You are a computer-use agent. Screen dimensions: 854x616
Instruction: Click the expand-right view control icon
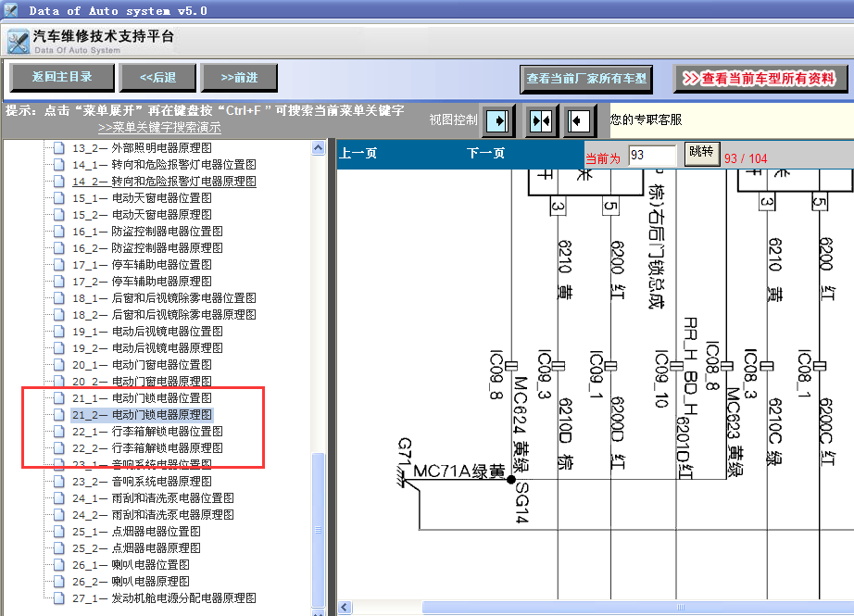[x=498, y=120]
